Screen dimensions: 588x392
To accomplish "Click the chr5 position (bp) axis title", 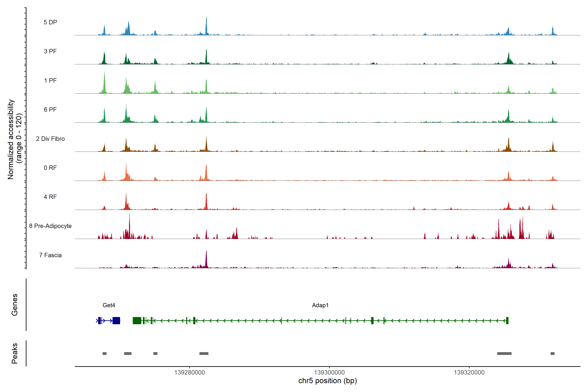I will [x=327, y=381].
